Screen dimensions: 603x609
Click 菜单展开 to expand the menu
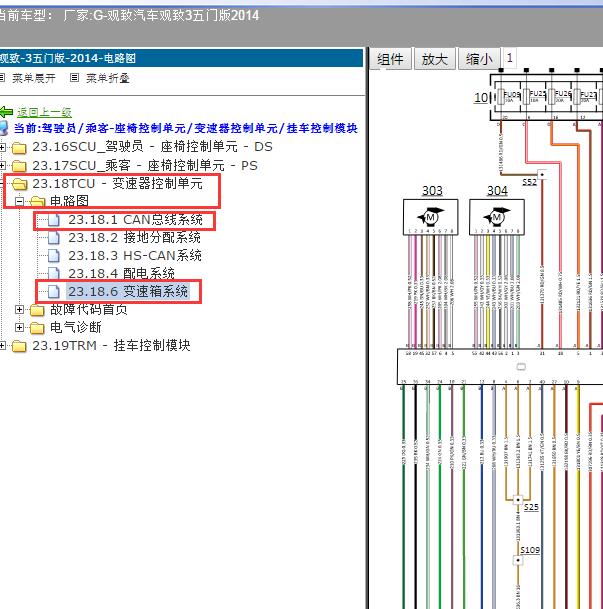34,78
